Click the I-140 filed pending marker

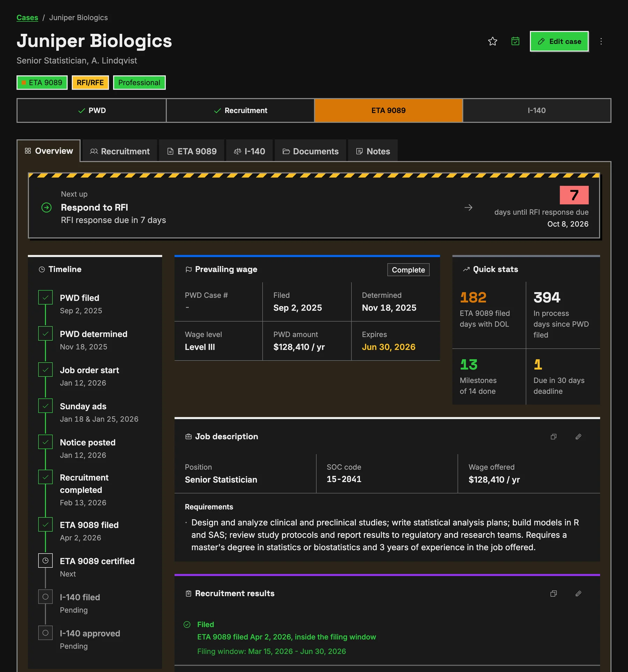pos(45,597)
